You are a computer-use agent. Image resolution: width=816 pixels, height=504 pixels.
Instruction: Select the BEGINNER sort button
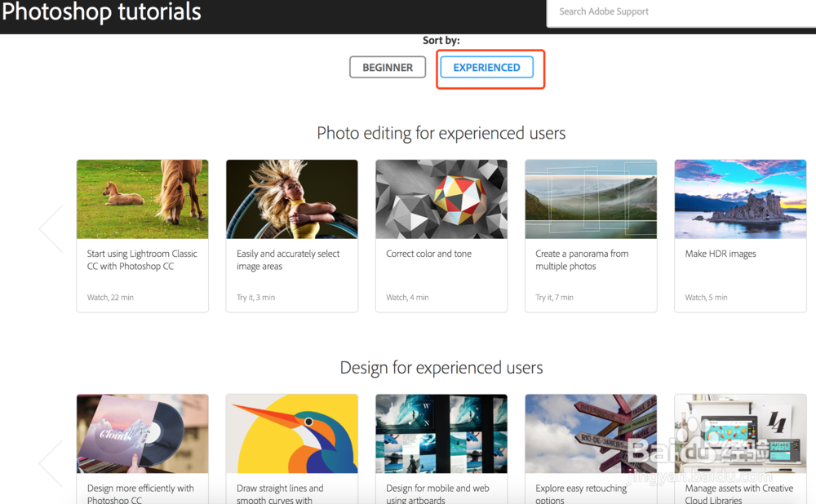click(x=388, y=67)
